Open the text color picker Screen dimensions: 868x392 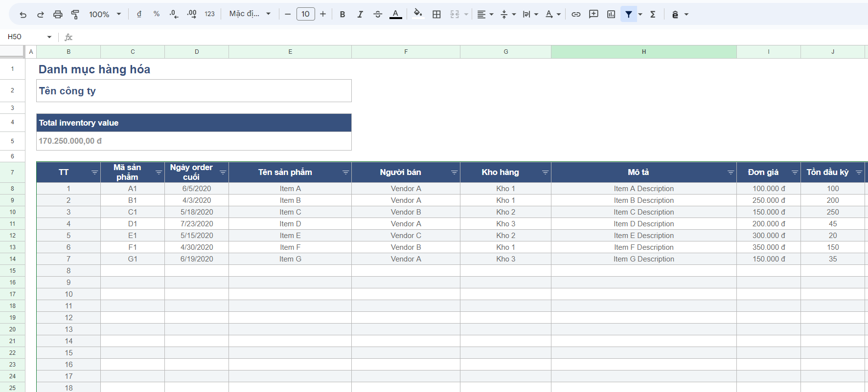pos(395,14)
